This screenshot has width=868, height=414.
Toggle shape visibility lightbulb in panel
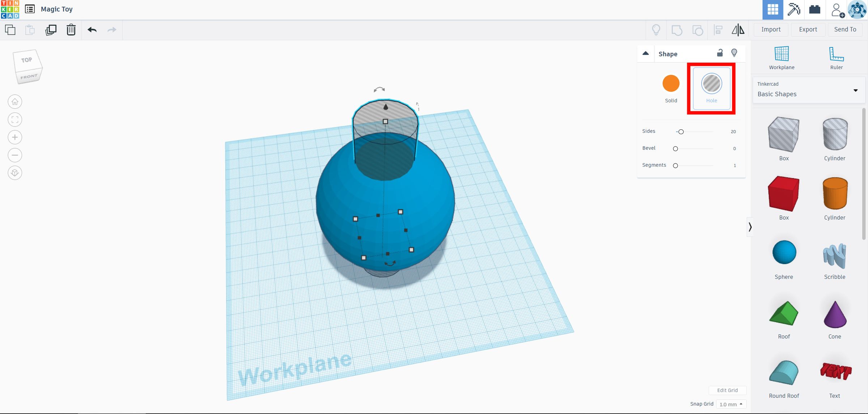[734, 53]
